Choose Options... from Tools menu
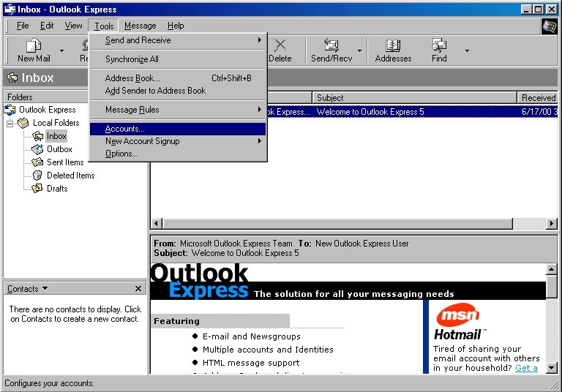562x392 pixels. pos(178,154)
